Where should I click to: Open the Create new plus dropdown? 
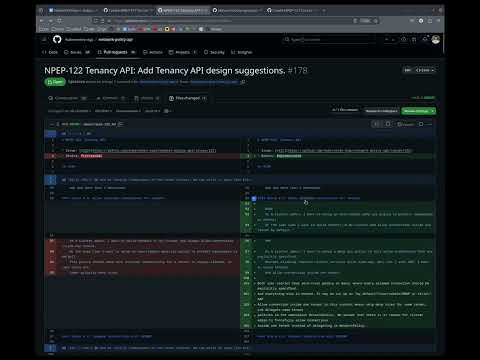(x=389, y=39)
